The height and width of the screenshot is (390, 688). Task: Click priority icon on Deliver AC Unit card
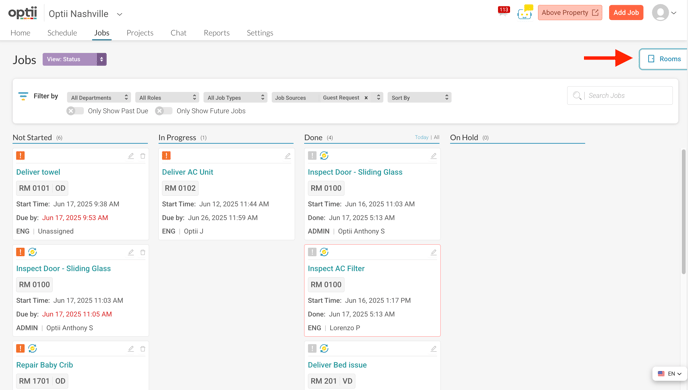click(166, 155)
